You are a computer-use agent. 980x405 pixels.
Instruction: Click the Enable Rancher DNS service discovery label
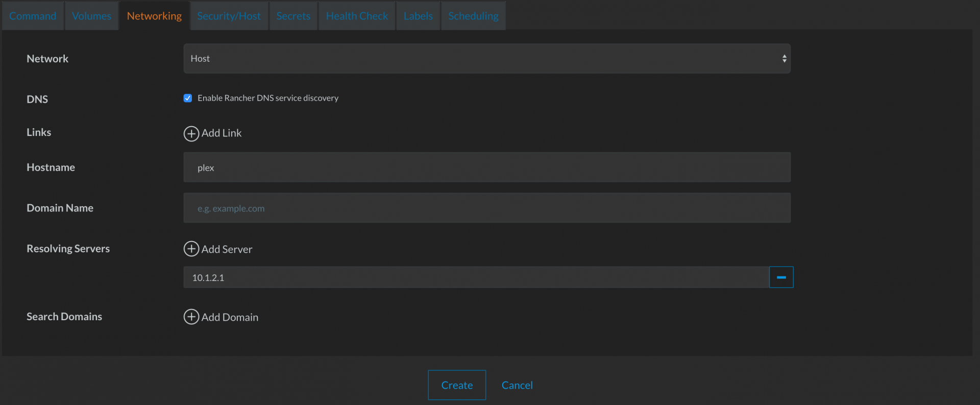click(x=268, y=98)
